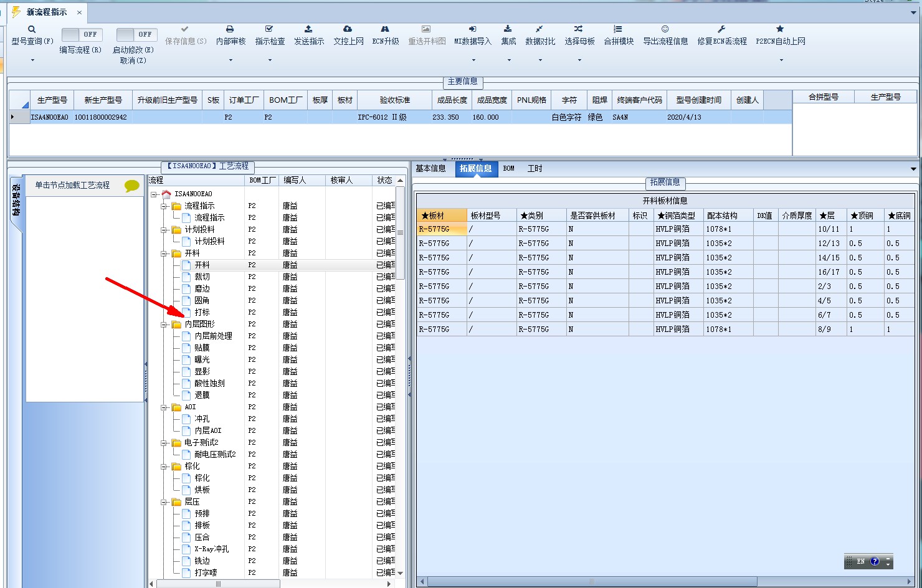
Task: Select layer cell 16/17
Action: 832,272
